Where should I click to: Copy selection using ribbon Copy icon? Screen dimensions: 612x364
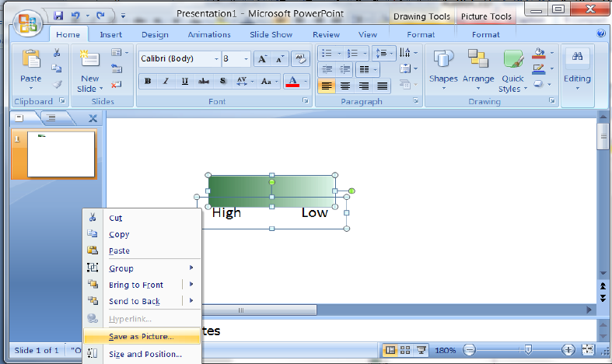[x=57, y=68]
